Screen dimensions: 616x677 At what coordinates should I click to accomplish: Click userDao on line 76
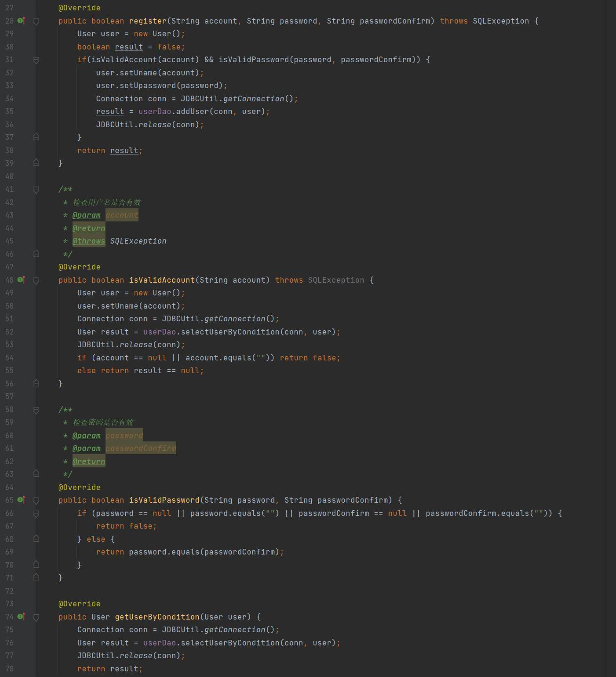point(160,643)
